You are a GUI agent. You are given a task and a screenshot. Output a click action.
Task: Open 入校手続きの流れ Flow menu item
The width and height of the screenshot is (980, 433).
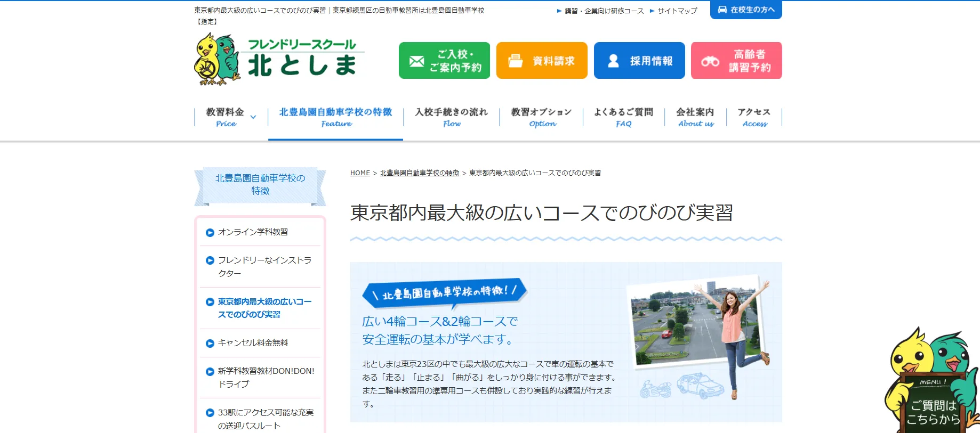click(x=451, y=117)
